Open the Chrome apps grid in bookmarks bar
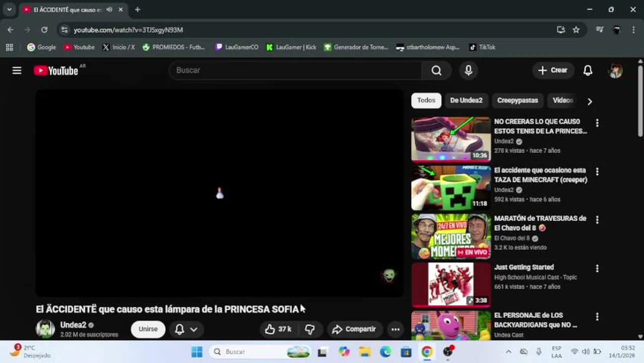Image resolution: width=644 pixels, height=363 pixels. click(x=9, y=47)
